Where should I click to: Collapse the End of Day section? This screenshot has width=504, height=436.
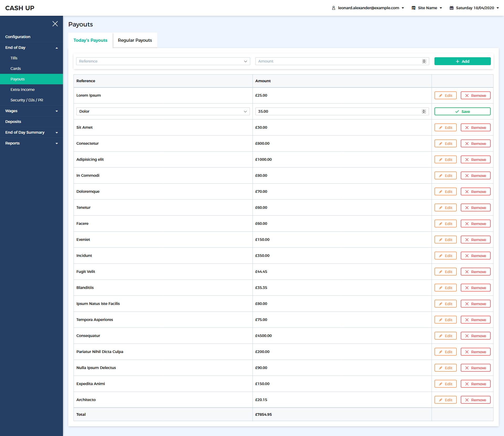coord(31,48)
